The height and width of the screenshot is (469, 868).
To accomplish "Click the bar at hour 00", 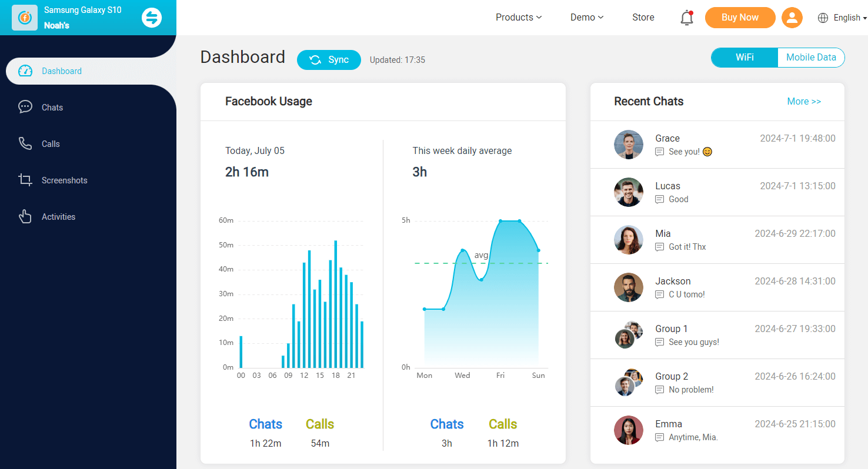I will point(241,352).
